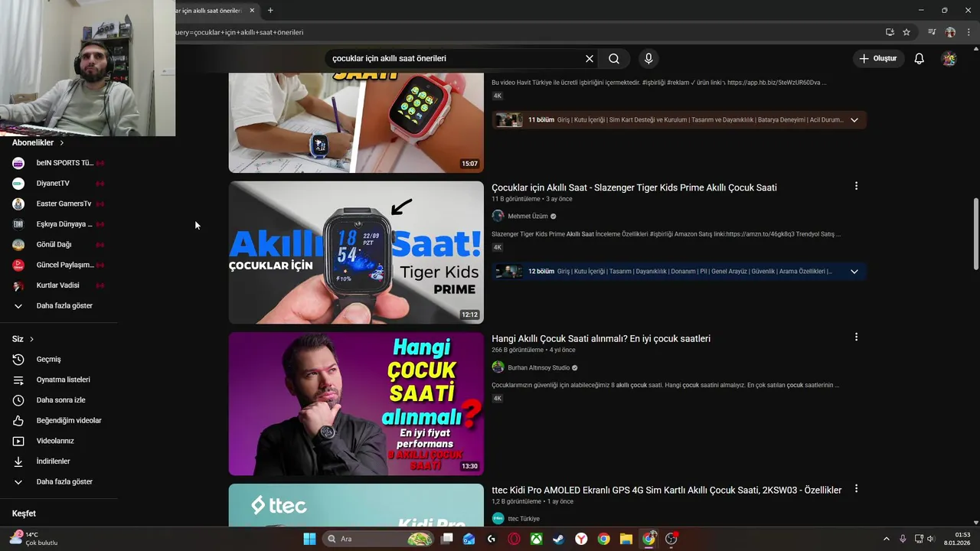Viewport: 980px width, 551px height.
Task: Open Hangi Akıllı Çocuk Saati alınmalı video title
Action: (601, 338)
